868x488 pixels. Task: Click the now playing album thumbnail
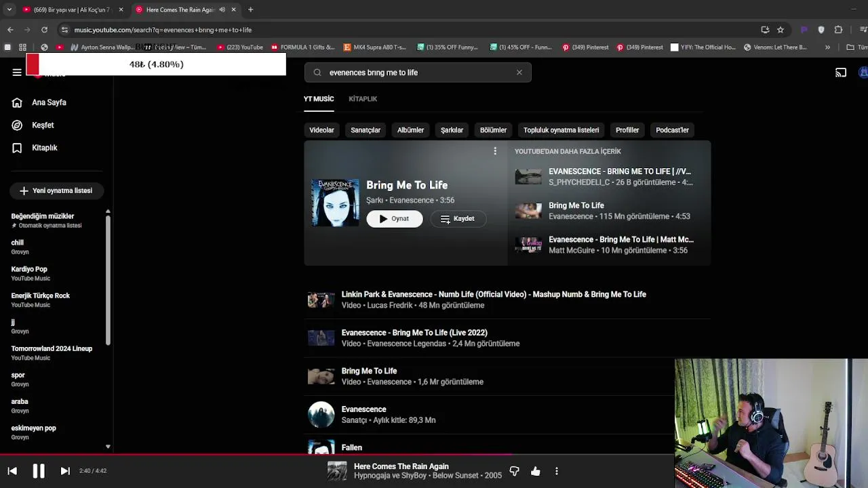(x=337, y=471)
